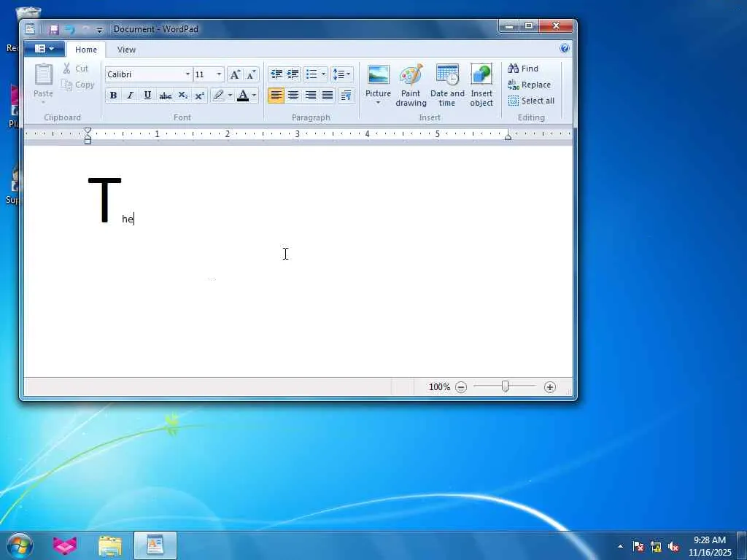The width and height of the screenshot is (747, 560).
Task: Switch to the Home tab
Action: [86, 50]
